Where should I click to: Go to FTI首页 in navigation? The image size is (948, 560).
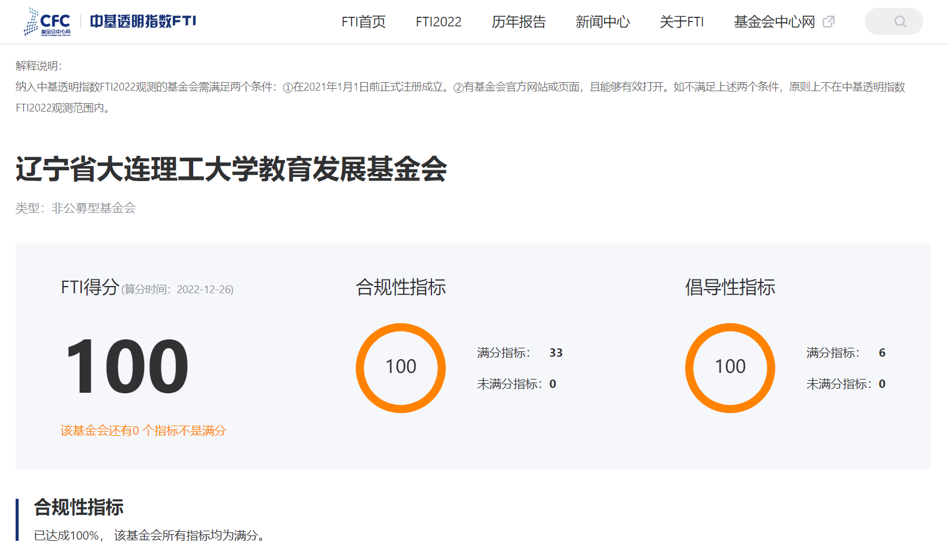363,22
